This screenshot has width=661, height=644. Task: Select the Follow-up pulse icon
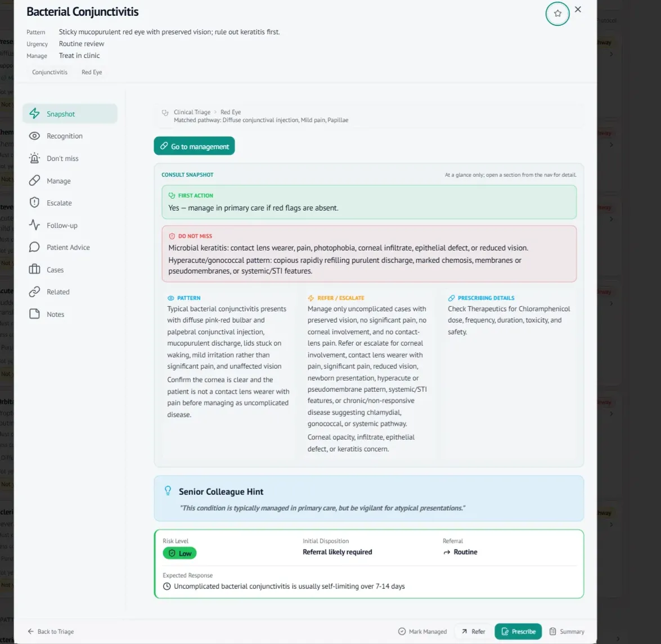point(34,225)
